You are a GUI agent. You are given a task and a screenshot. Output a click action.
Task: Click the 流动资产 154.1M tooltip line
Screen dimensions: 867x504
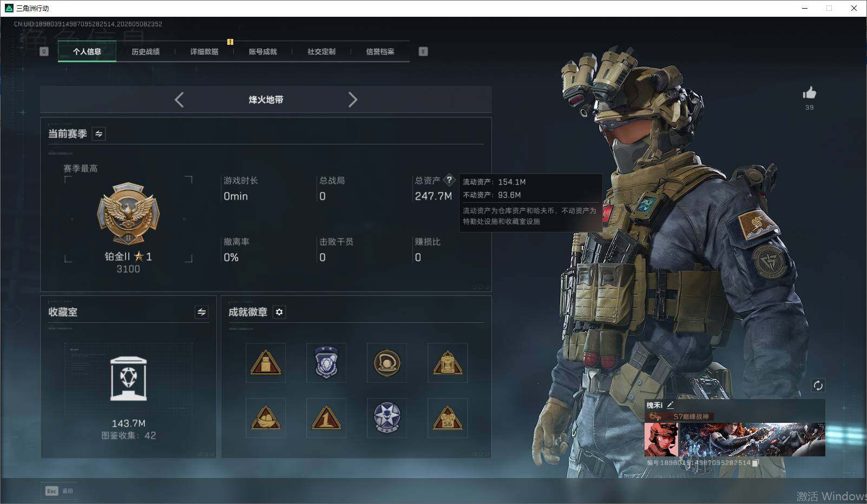pos(494,182)
